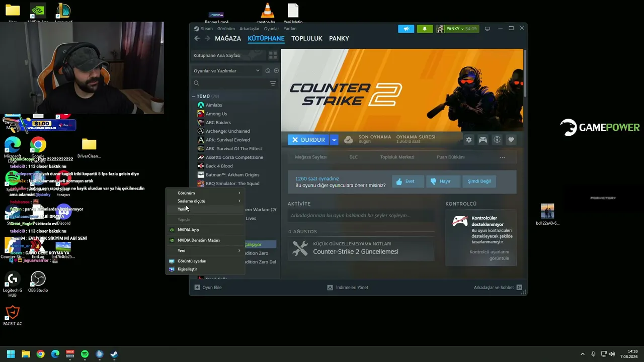Click the Steam announcements megaphone icon
The image size is (644, 362).
406,29
